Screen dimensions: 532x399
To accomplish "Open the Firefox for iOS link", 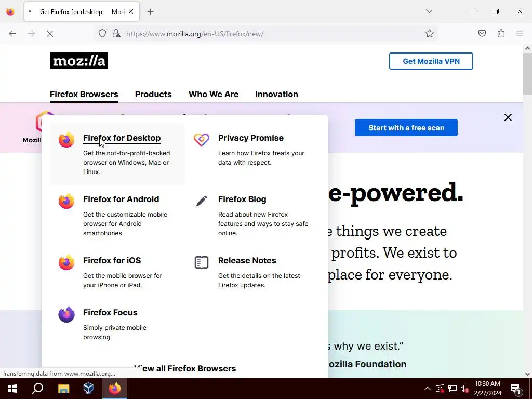I will click(x=112, y=261).
